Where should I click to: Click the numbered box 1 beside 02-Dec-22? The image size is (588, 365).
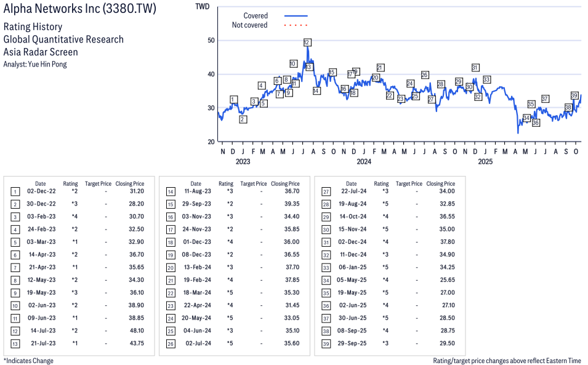pyautogui.click(x=15, y=191)
